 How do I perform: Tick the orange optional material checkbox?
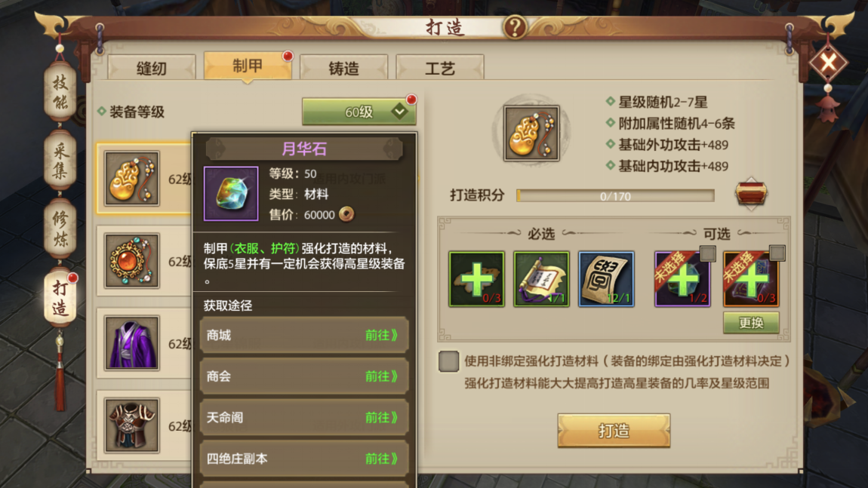777,253
